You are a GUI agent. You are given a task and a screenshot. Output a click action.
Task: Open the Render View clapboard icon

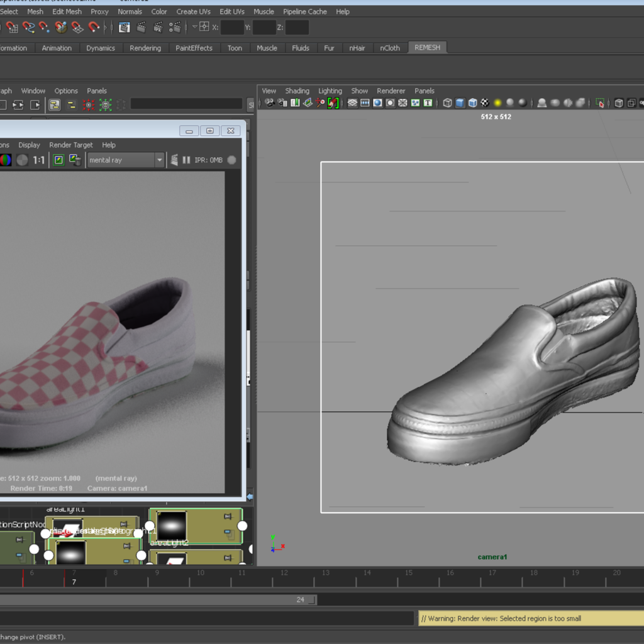coord(124,28)
